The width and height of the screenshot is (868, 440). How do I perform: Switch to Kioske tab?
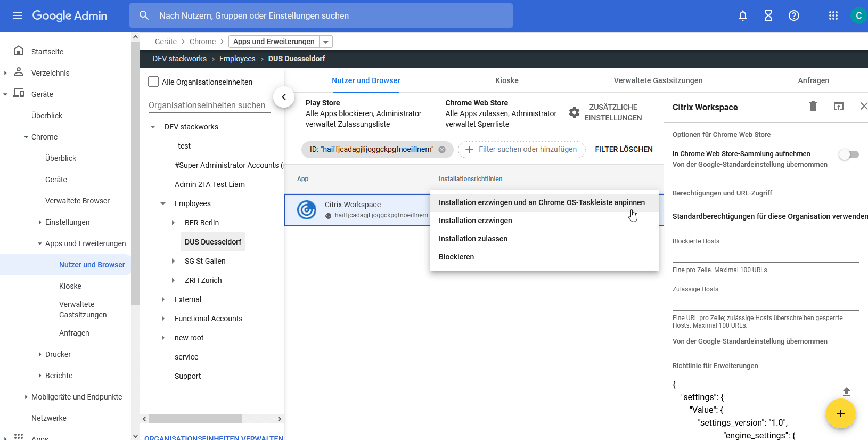coord(507,80)
